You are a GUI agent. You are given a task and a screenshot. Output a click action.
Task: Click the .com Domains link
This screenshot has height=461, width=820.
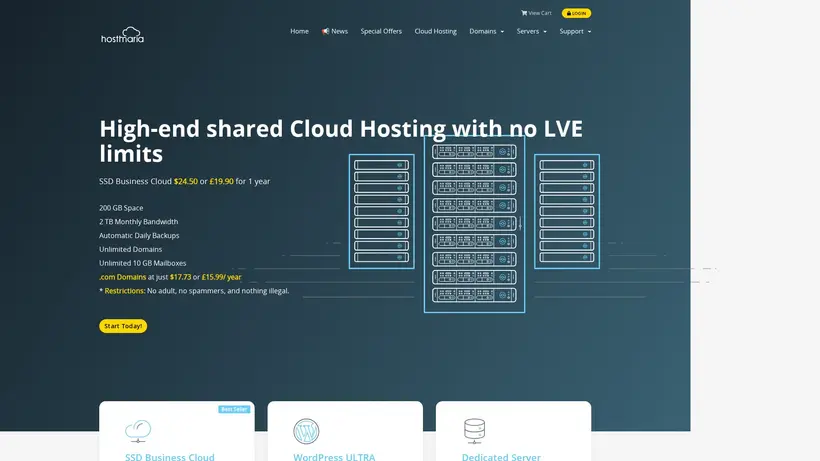[x=122, y=277]
